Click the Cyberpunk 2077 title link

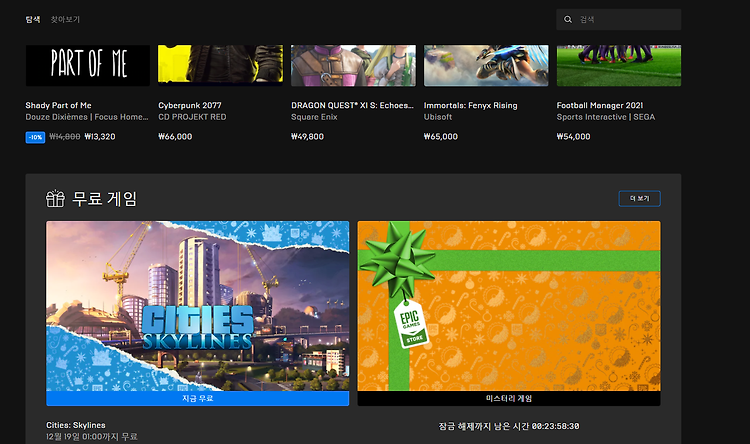pos(190,105)
